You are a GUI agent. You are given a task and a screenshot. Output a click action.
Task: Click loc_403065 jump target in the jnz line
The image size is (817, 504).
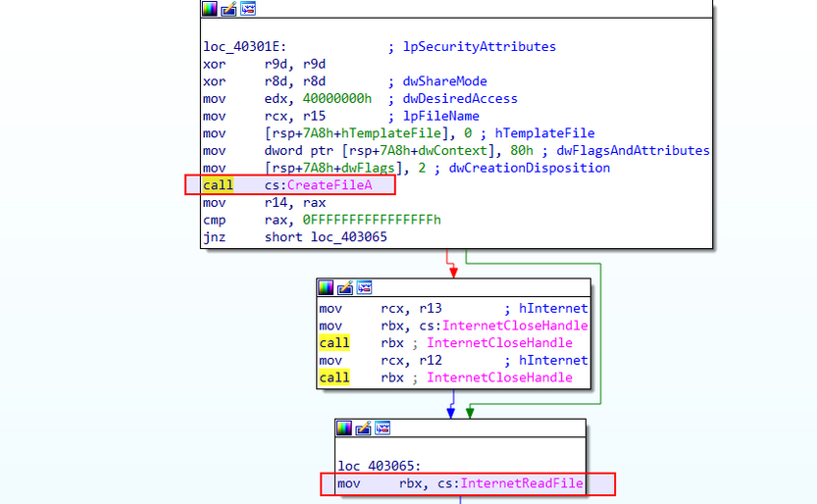point(349,237)
